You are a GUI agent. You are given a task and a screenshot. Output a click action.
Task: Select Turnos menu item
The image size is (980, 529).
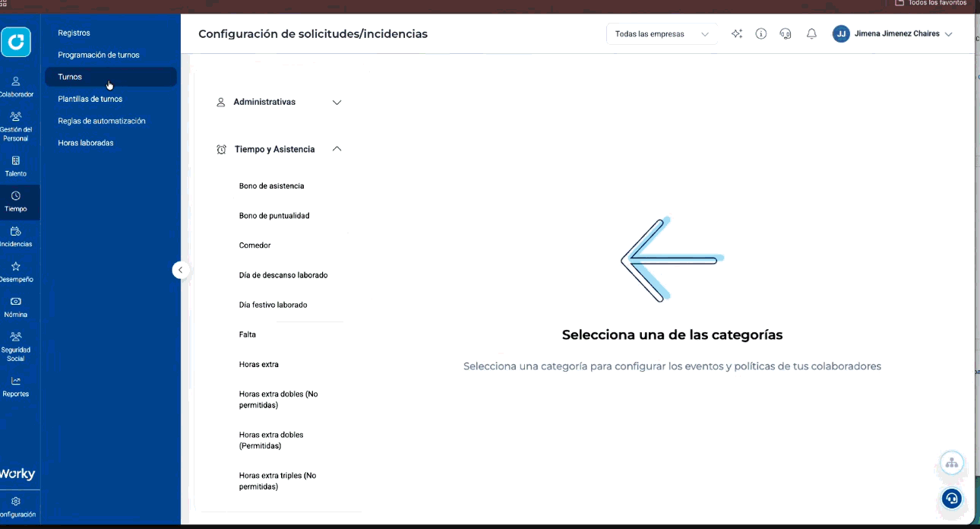tap(111, 77)
